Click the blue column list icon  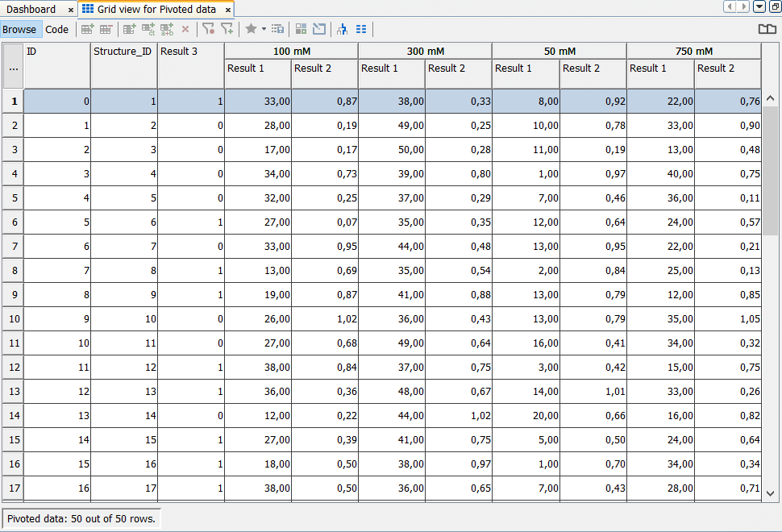(361, 29)
